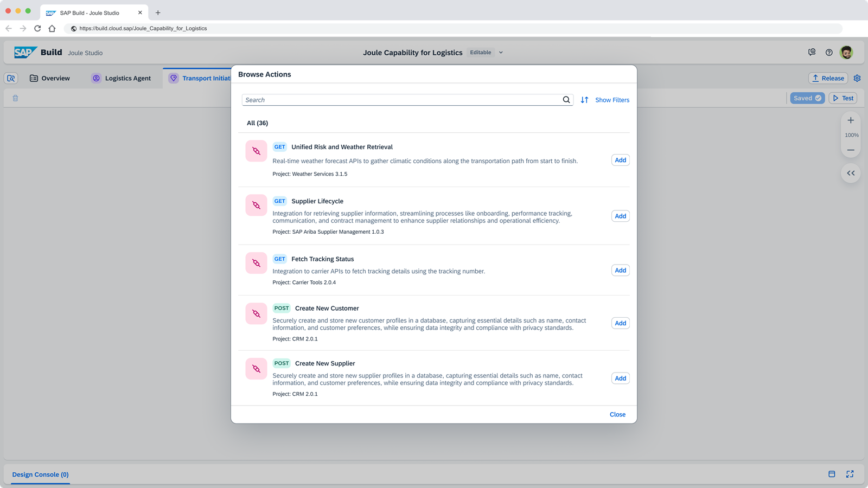This screenshot has width=868, height=488.
Task: Open the feedback chat icon in header
Action: click(x=812, y=53)
